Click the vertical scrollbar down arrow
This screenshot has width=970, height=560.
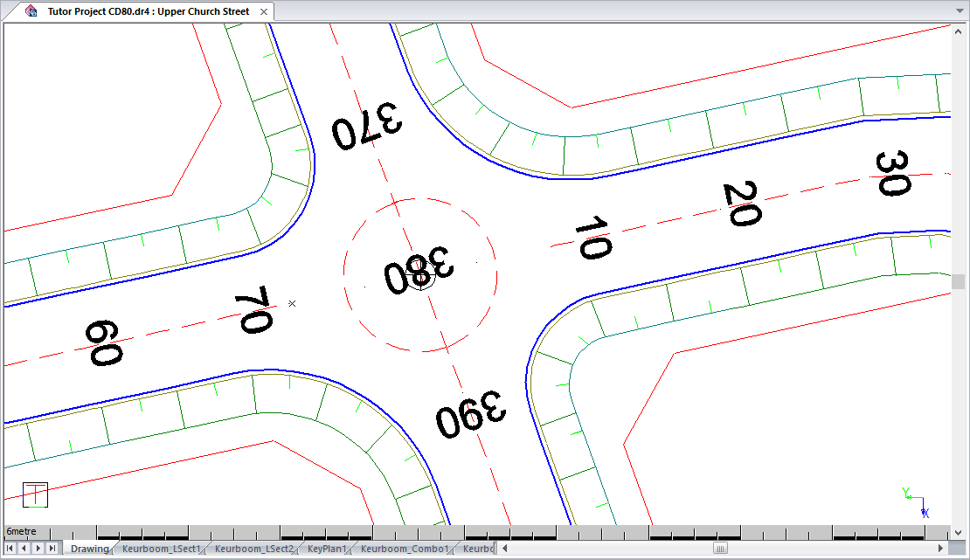pos(959,532)
